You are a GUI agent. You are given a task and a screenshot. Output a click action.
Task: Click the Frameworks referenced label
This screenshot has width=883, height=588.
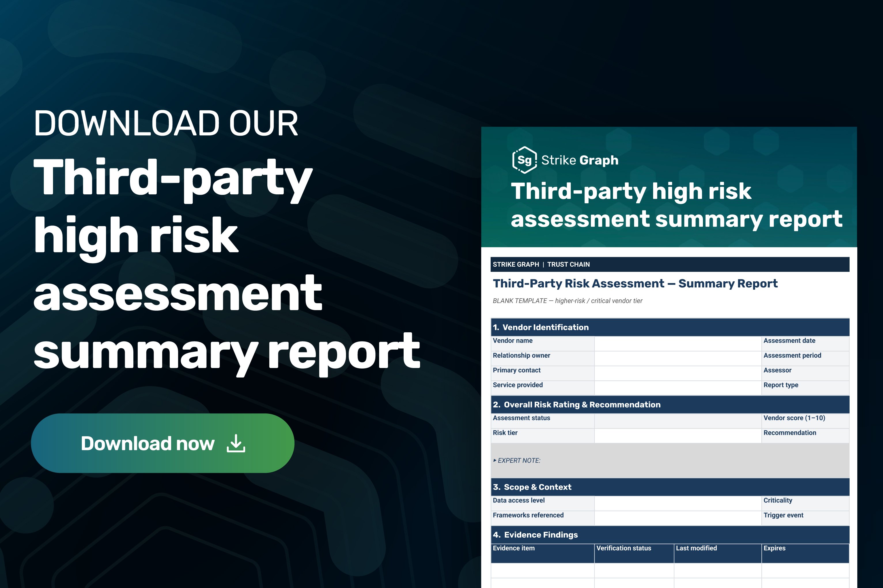pos(528,515)
